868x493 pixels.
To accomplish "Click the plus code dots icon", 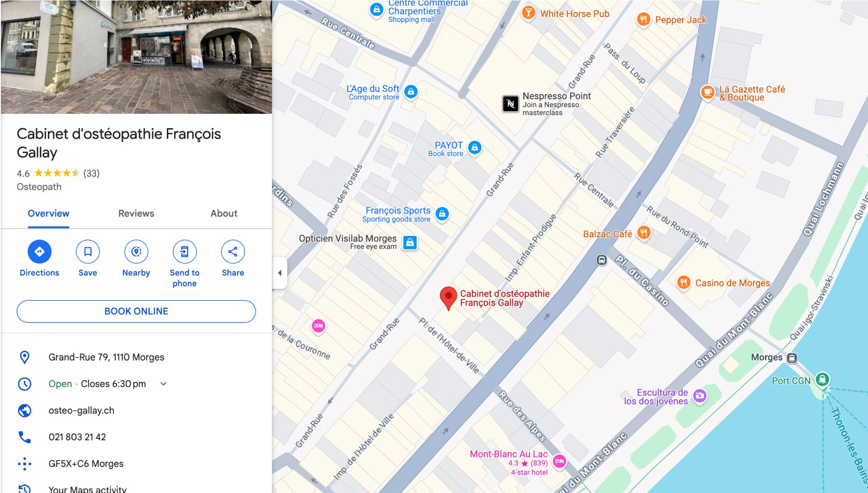I will [25, 464].
